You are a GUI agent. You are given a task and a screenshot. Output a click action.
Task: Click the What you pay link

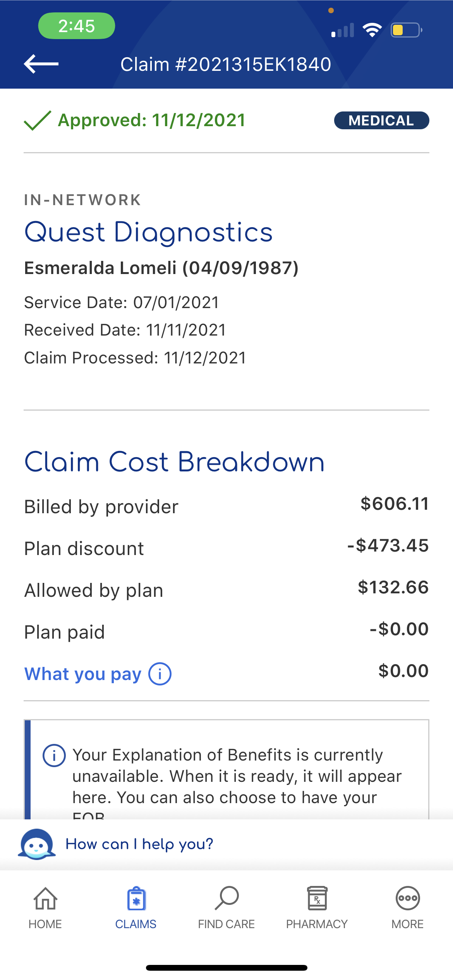[x=83, y=674]
